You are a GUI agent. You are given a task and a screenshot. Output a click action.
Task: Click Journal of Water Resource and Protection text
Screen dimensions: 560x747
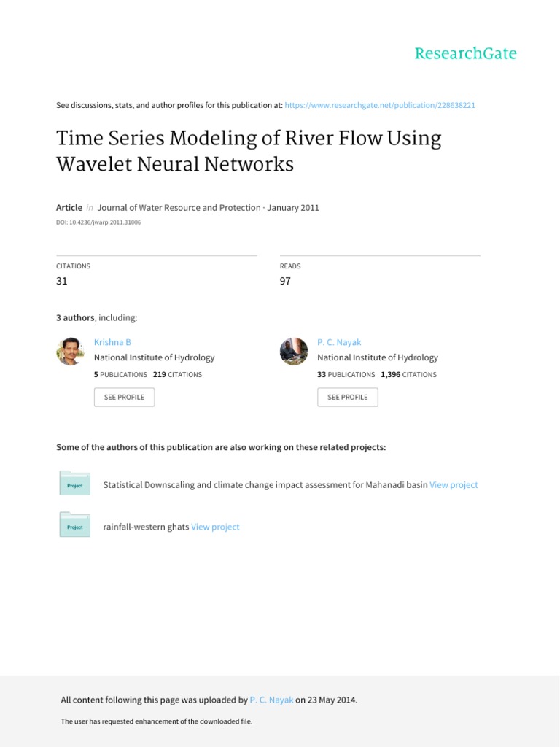179,207
